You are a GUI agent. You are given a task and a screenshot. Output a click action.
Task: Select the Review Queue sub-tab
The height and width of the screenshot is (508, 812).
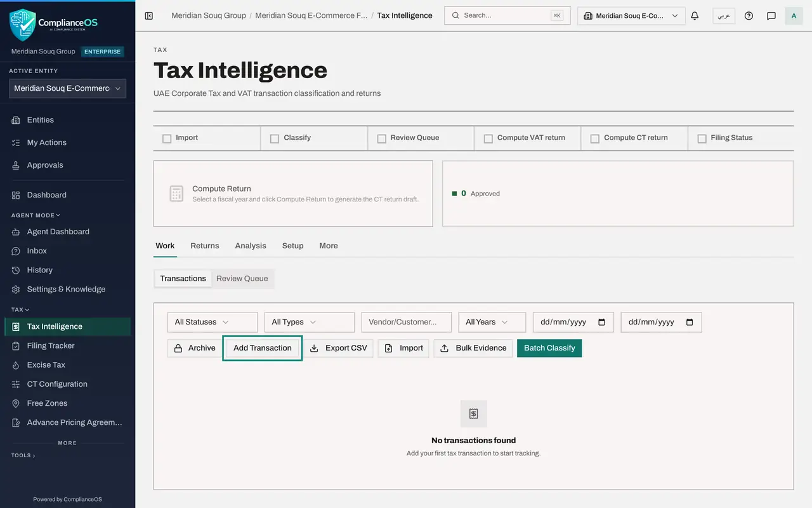coord(242,279)
